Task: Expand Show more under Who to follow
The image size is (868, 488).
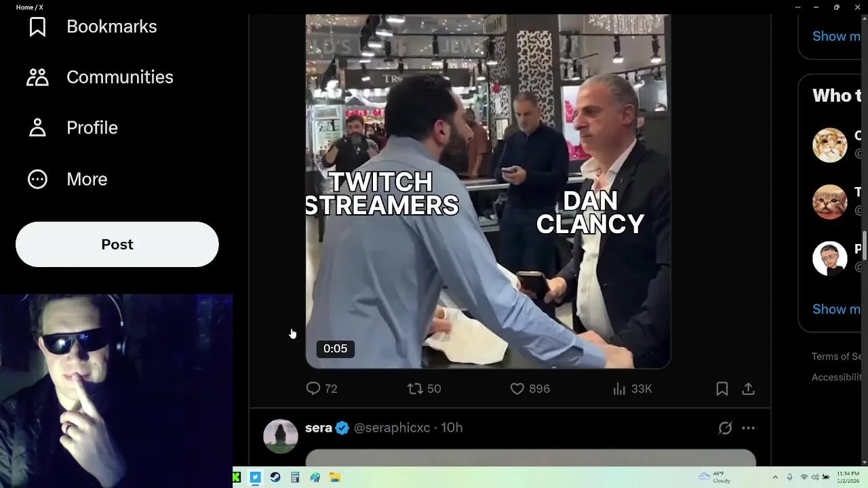Action: [837, 309]
